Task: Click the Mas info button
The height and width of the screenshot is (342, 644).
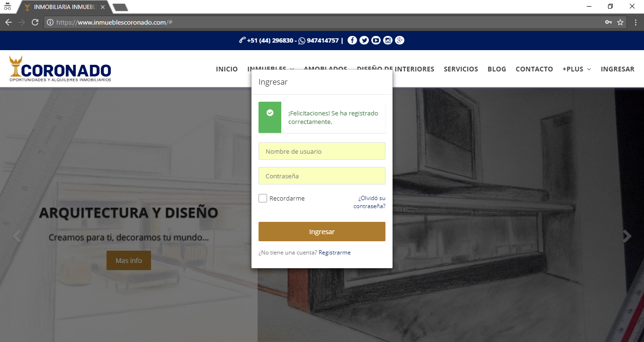Action: (129, 261)
